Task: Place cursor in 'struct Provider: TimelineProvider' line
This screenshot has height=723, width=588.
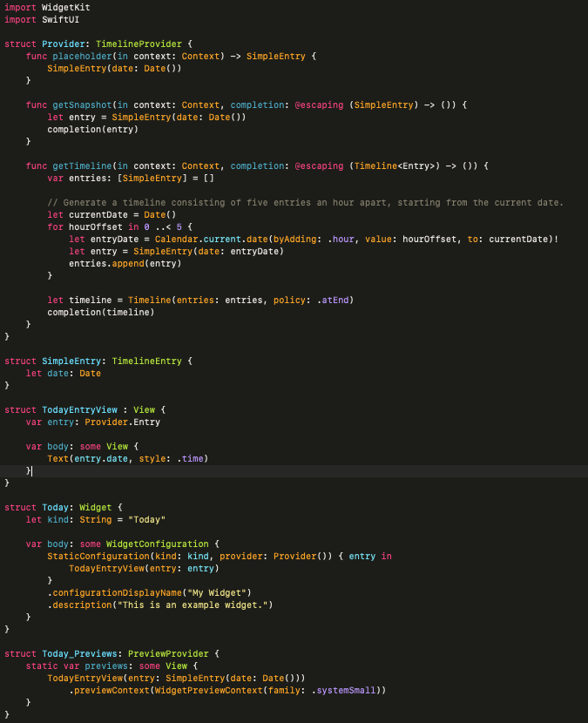Action: (98, 44)
